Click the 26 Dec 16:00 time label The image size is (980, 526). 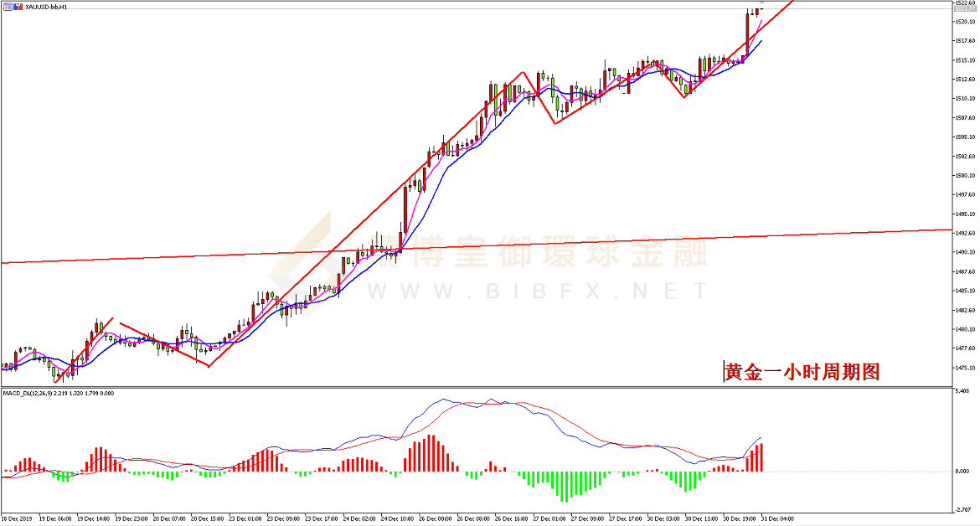click(x=511, y=520)
